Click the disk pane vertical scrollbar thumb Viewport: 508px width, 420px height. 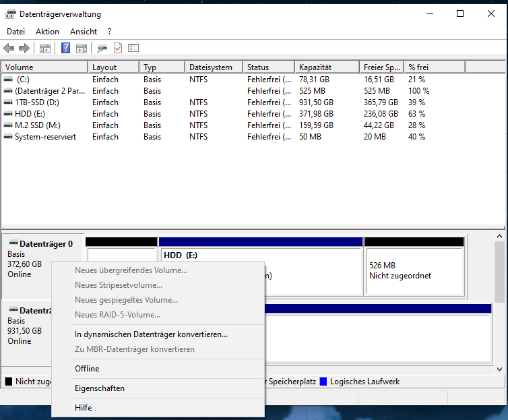pyautogui.click(x=499, y=272)
